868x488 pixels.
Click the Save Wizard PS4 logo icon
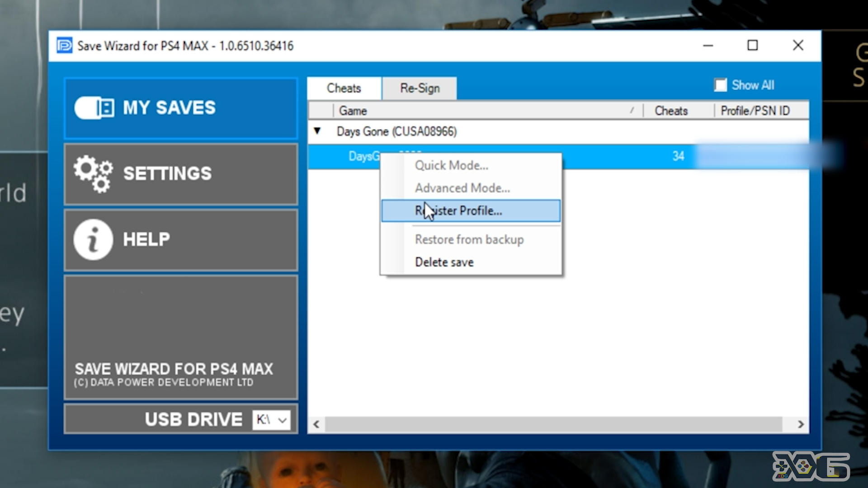(x=64, y=45)
